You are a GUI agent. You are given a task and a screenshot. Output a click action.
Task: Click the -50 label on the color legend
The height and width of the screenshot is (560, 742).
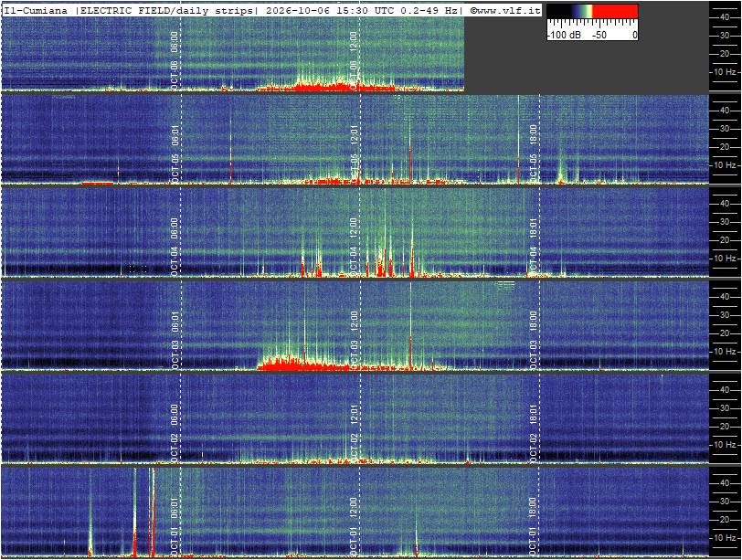[600, 35]
